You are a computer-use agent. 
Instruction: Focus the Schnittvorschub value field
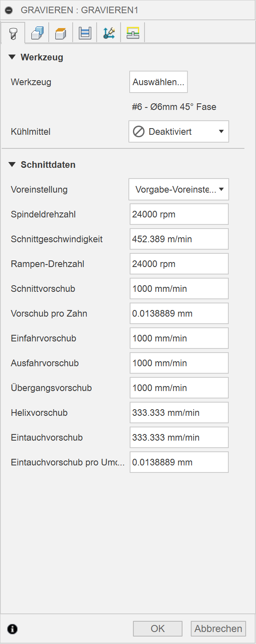(x=179, y=289)
